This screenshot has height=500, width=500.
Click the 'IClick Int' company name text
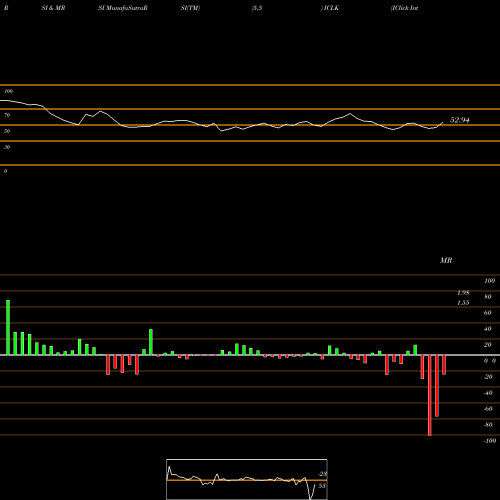click(x=405, y=8)
